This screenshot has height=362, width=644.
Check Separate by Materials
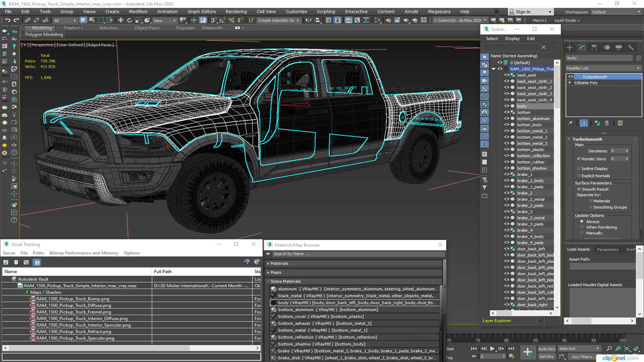591,201
